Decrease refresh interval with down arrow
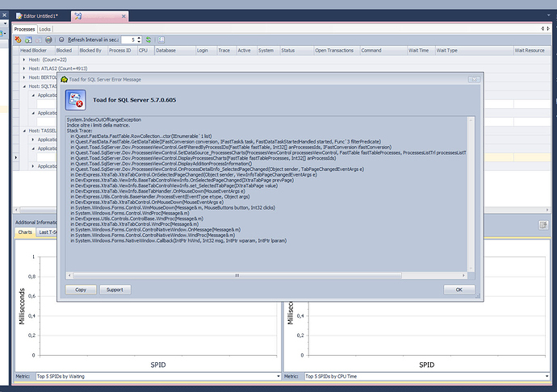Viewport: 557px width, 392px height. (x=139, y=42)
